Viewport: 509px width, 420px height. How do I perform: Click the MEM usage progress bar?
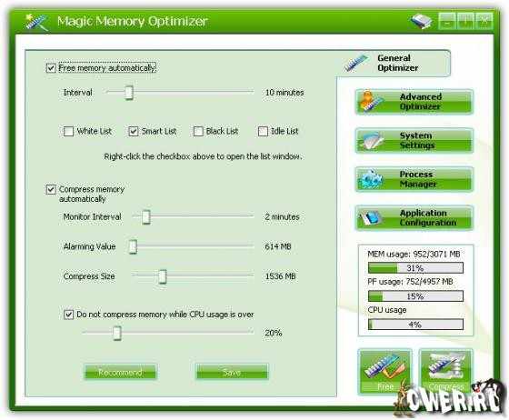[415, 268]
